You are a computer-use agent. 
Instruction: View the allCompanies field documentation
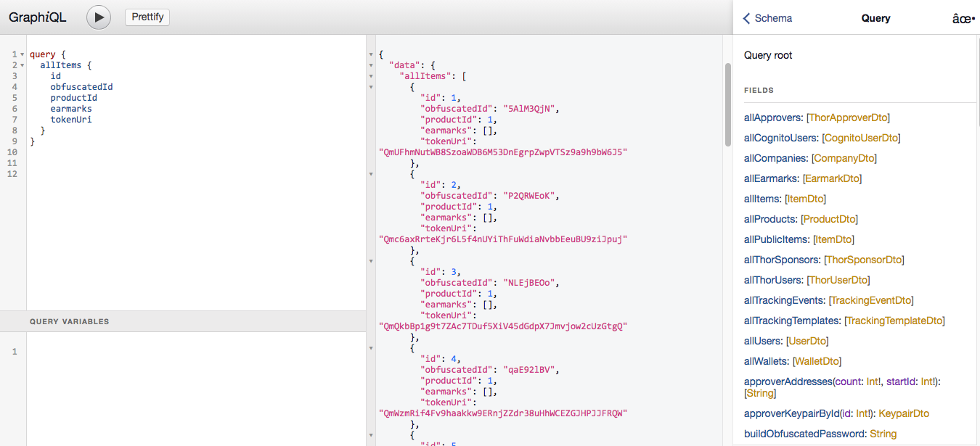pos(775,158)
